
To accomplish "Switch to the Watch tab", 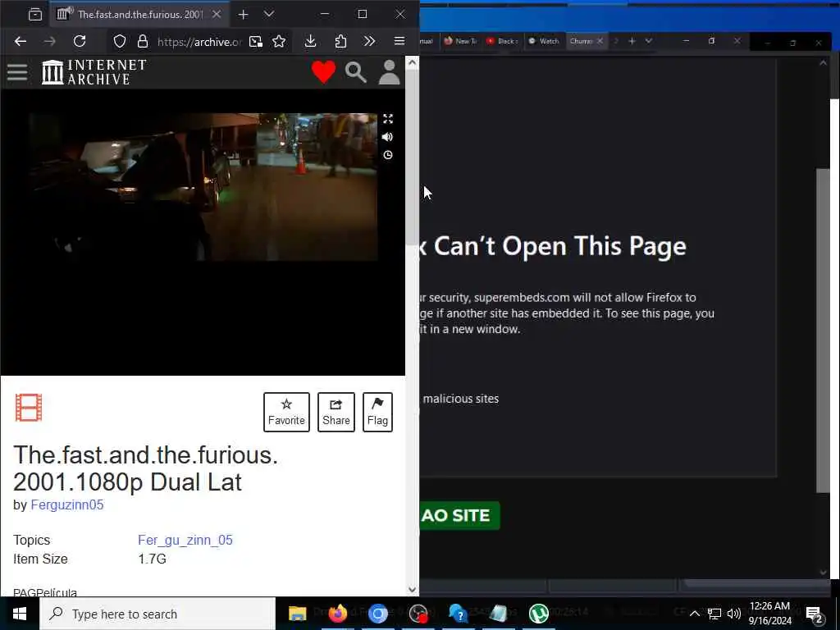I will click(544, 41).
